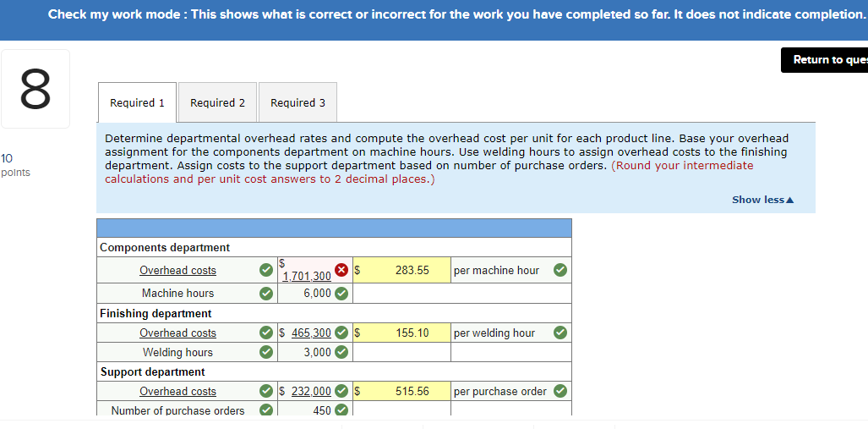
Task: Click the 283.55 rate cell
Action: 402,270
